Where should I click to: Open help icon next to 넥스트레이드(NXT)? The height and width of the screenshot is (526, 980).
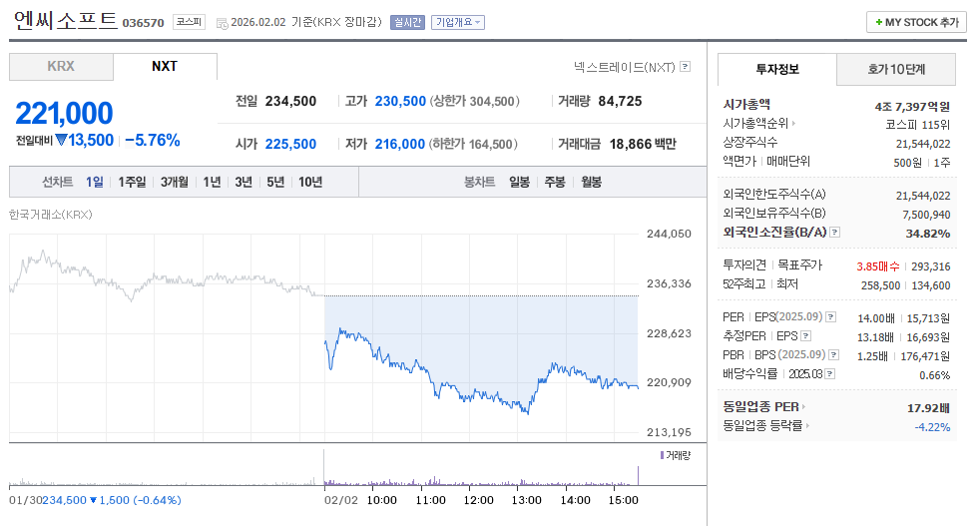685,66
